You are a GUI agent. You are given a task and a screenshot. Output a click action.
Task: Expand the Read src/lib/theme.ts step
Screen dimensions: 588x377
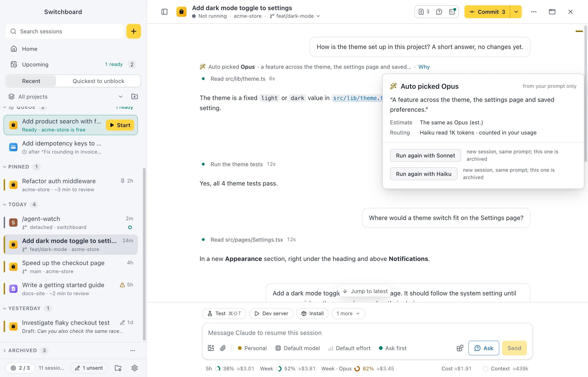[238, 79]
